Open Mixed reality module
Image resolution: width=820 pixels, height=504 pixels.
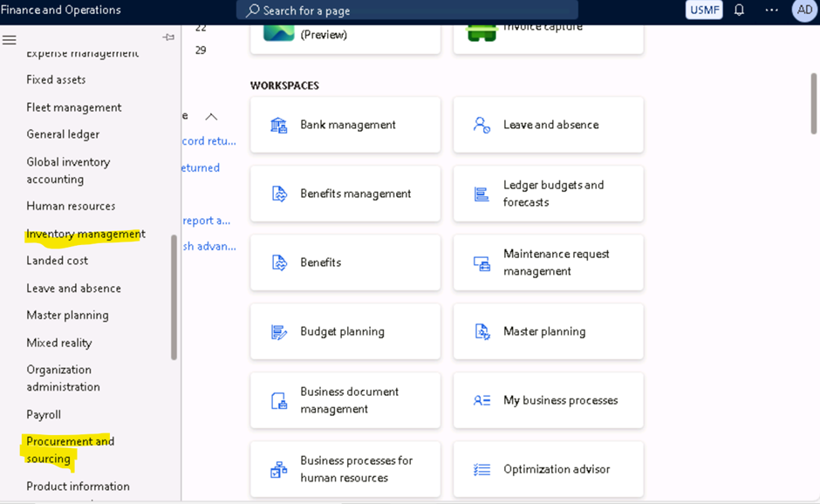coord(59,343)
